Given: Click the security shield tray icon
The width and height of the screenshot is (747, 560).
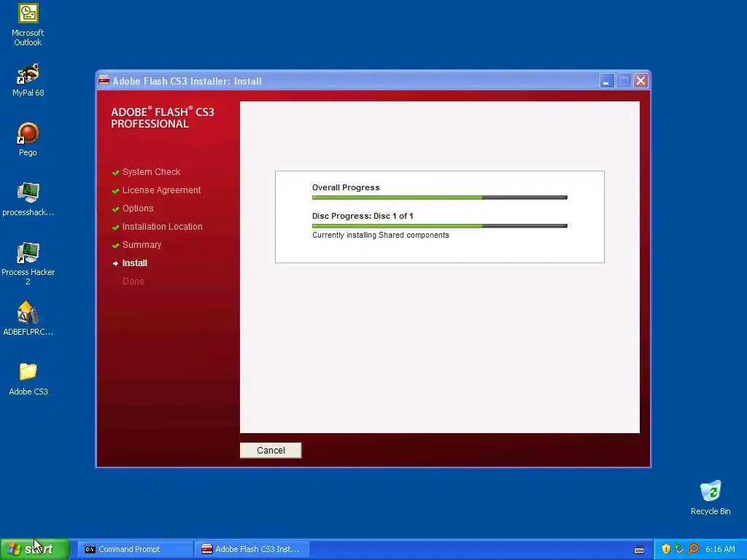Looking at the screenshot, I should pyautogui.click(x=666, y=549).
